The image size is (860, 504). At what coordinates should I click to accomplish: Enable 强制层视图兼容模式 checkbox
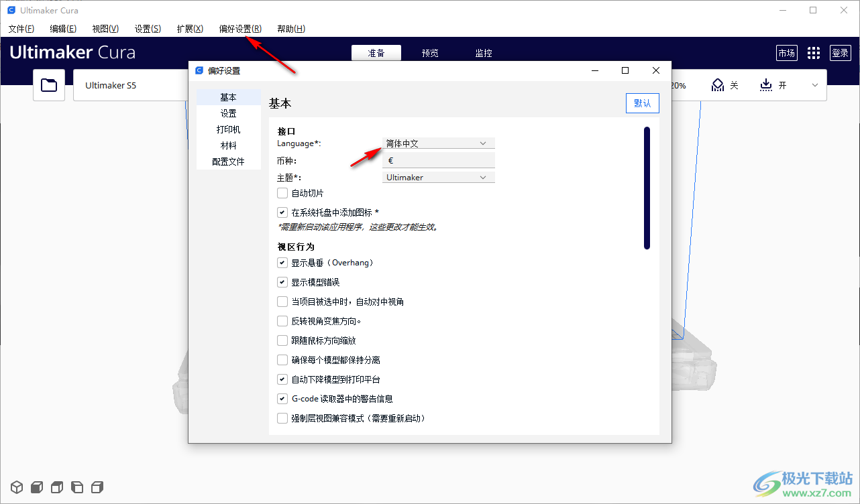click(x=282, y=418)
